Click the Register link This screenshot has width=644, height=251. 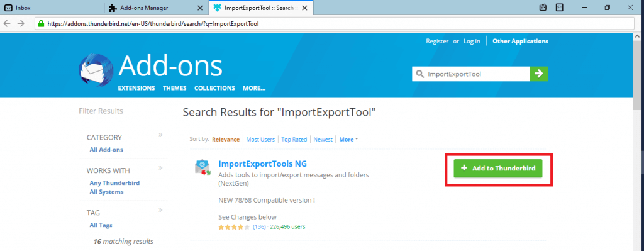pos(437,41)
